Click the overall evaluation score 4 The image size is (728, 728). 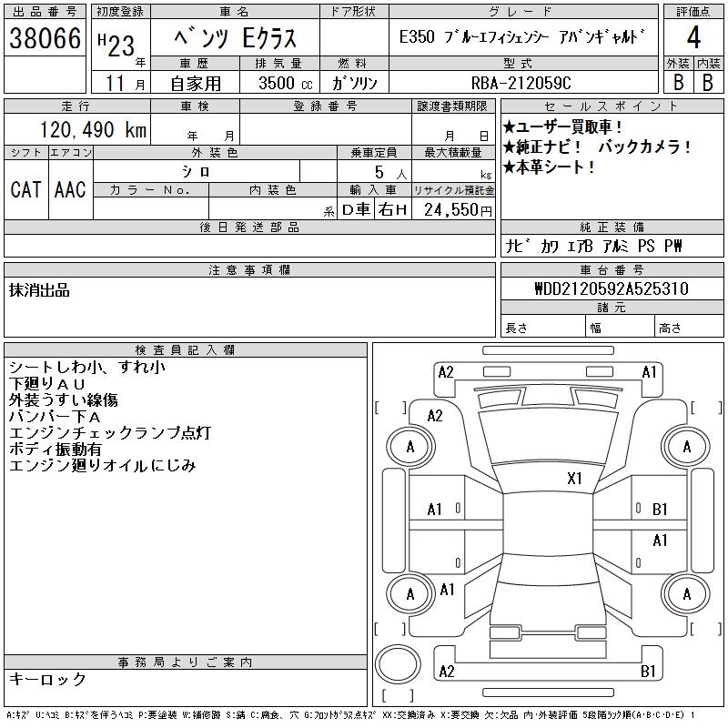click(x=693, y=37)
